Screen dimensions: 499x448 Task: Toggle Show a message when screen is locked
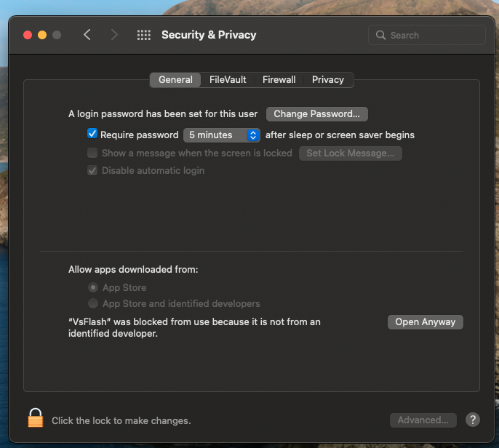point(92,153)
